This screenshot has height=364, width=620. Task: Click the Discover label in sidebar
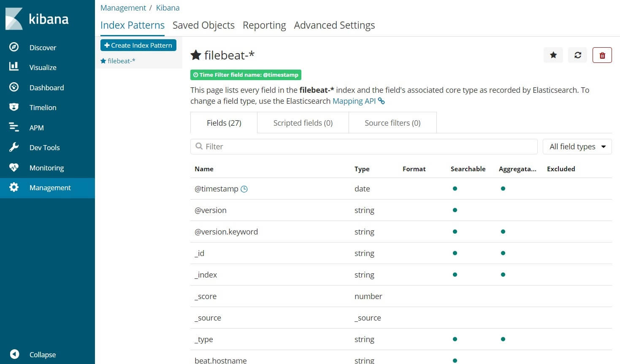tap(43, 48)
